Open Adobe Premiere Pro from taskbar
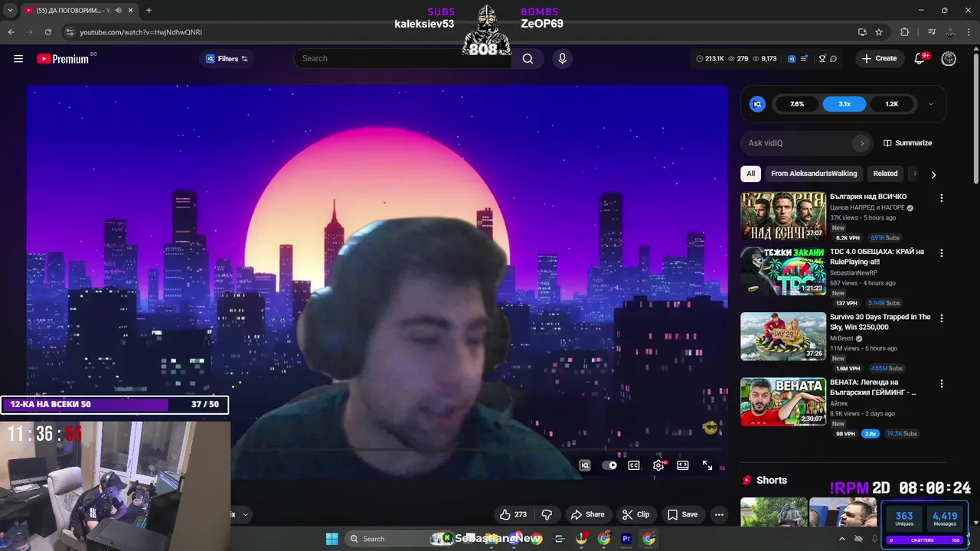 point(626,539)
